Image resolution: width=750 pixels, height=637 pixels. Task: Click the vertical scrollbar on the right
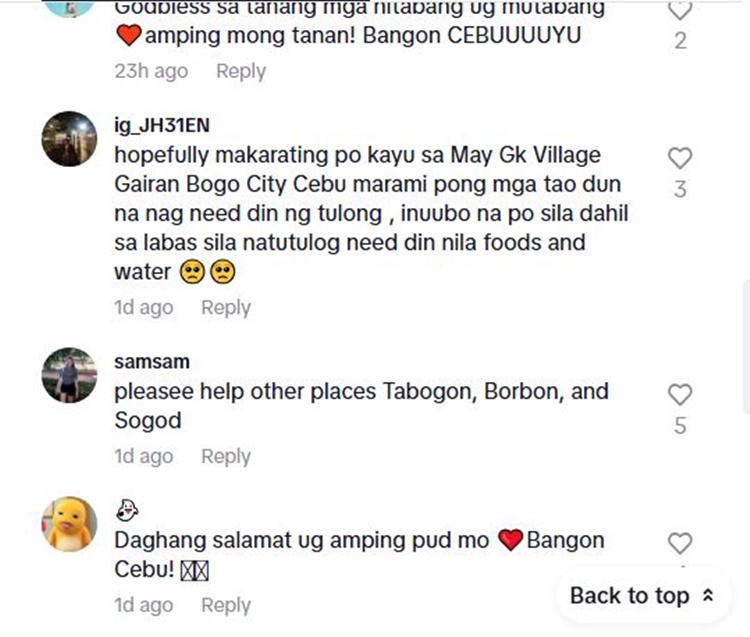tap(746, 347)
